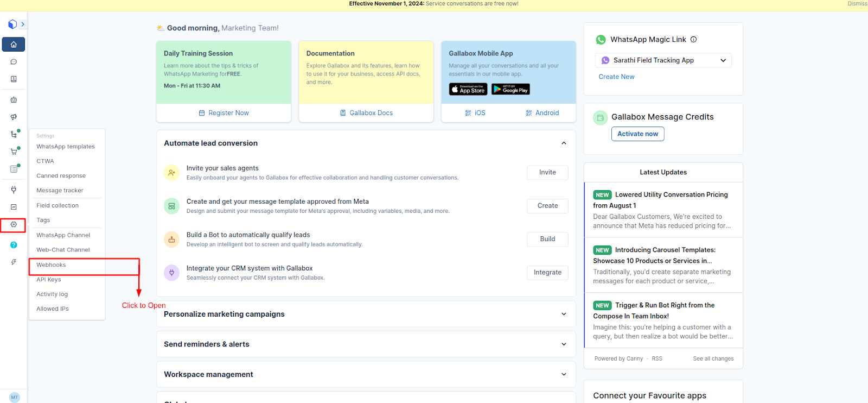
Task: Click the message template row icon
Action: (x=171, y=206)
